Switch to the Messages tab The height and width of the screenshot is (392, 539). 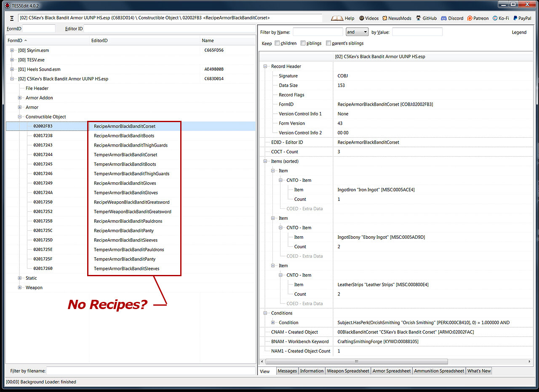(x=287, y=371)
